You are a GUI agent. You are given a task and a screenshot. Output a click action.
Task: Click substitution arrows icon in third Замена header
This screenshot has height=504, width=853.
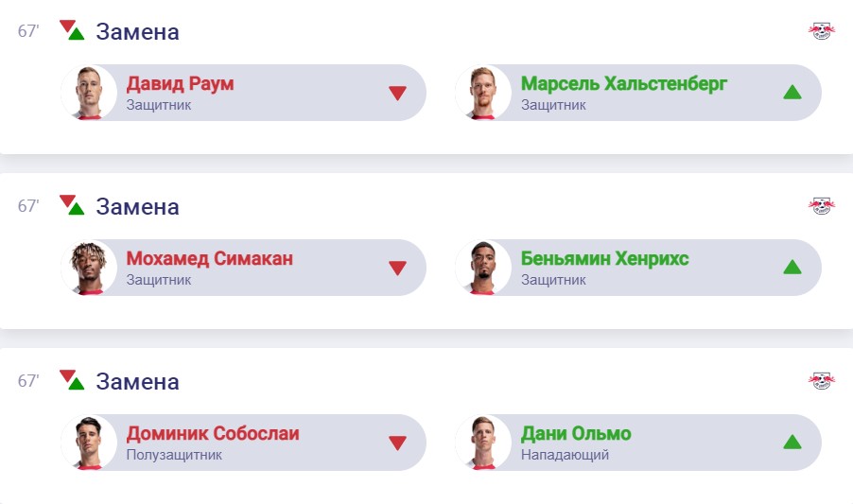click(x=72, y=380)
